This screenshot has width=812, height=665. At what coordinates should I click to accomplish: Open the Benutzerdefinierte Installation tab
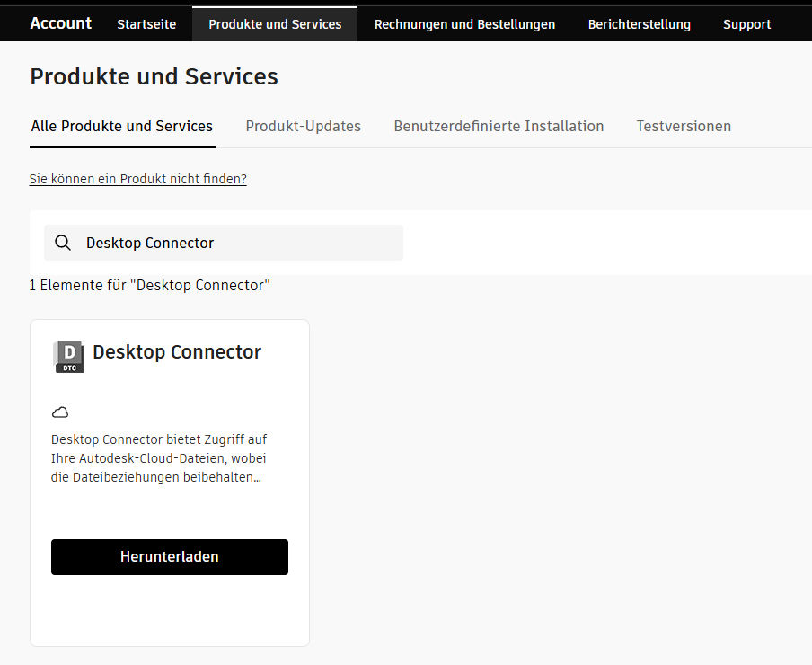click(x=499, y=127)
